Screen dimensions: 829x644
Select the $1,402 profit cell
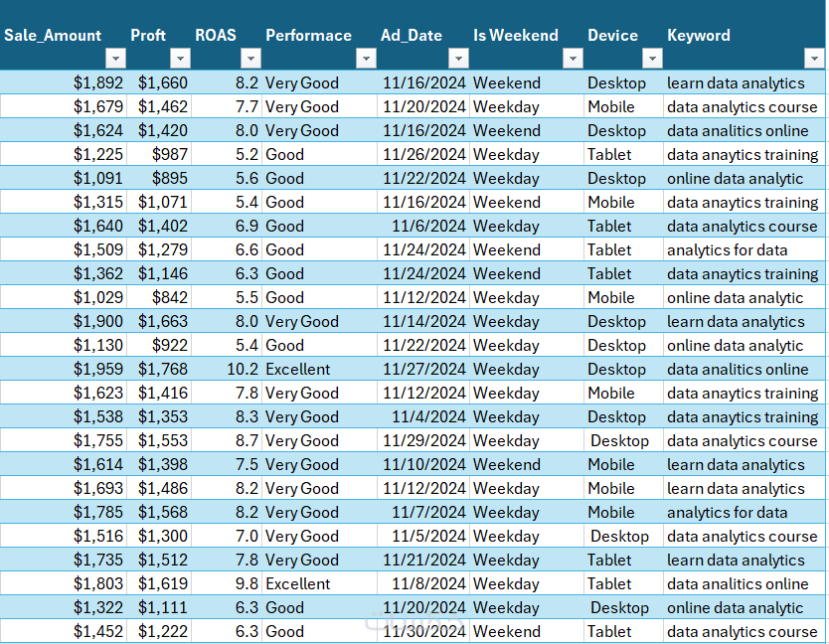coord(159,226)
